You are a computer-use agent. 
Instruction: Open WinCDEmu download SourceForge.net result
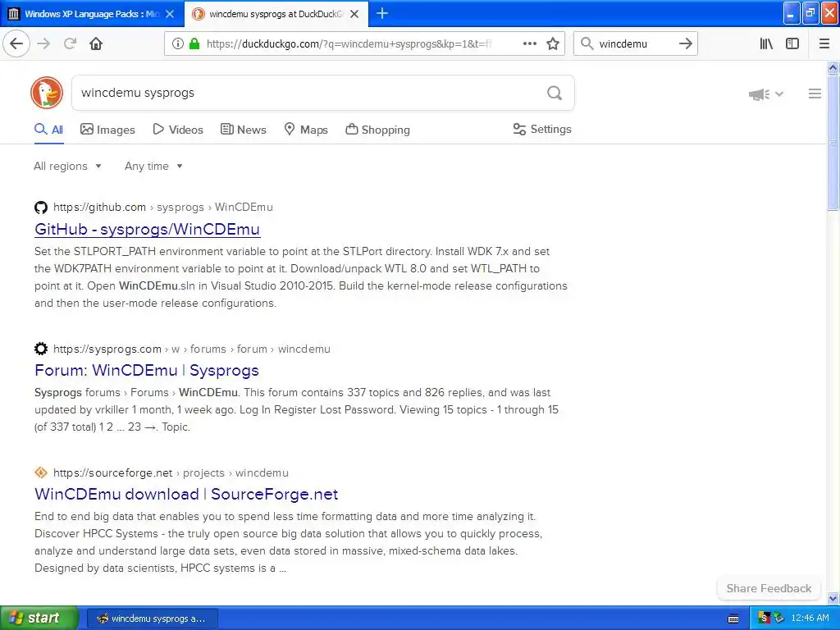pos(186,494)
